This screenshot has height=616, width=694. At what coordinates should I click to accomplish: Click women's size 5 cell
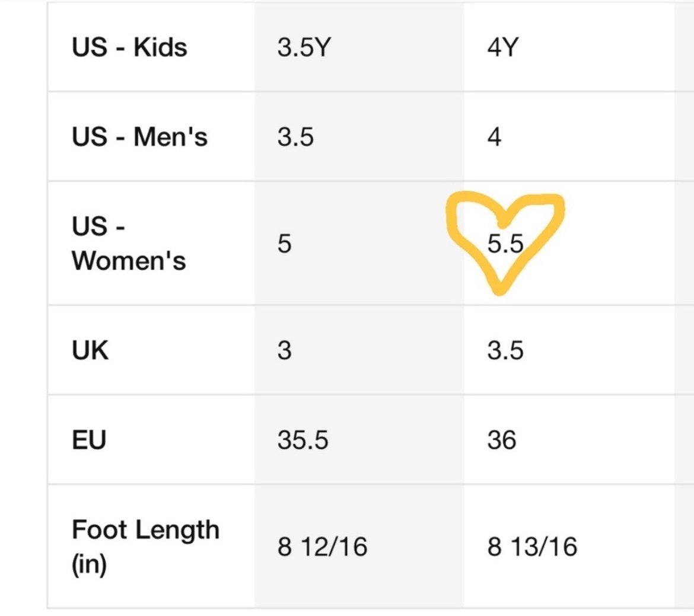[x=359, y=243]
